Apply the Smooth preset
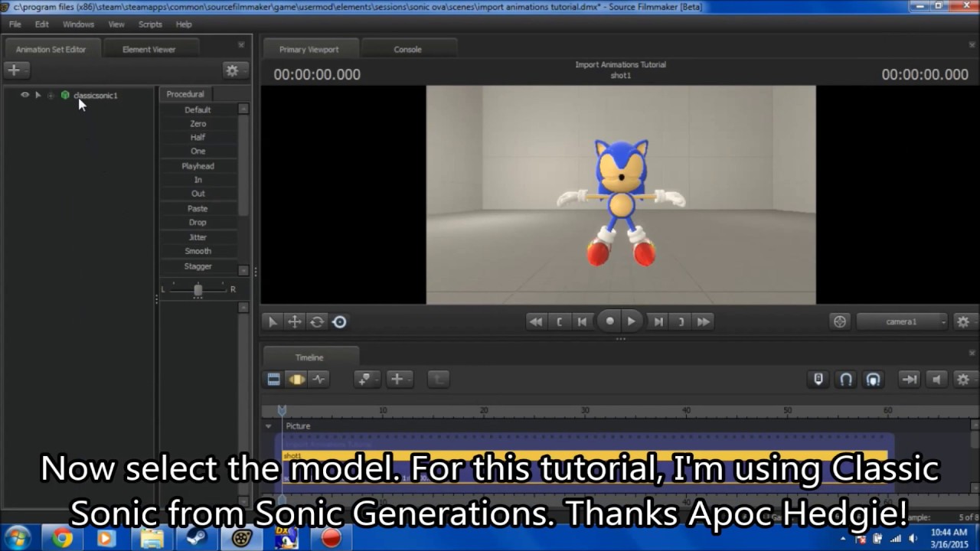The width and height of the screenshot is (980, 551). point(198,251)
